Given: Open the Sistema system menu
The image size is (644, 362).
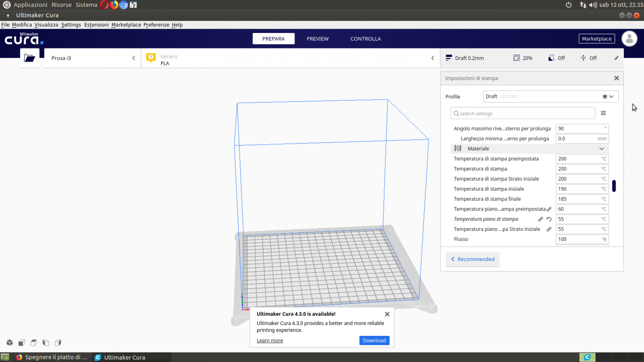Looking at the screenshot, I should point(86,5).
